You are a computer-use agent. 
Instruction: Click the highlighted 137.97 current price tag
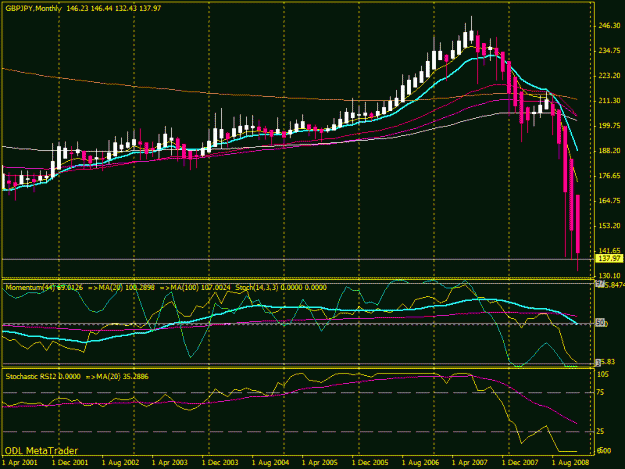(609, 259)
